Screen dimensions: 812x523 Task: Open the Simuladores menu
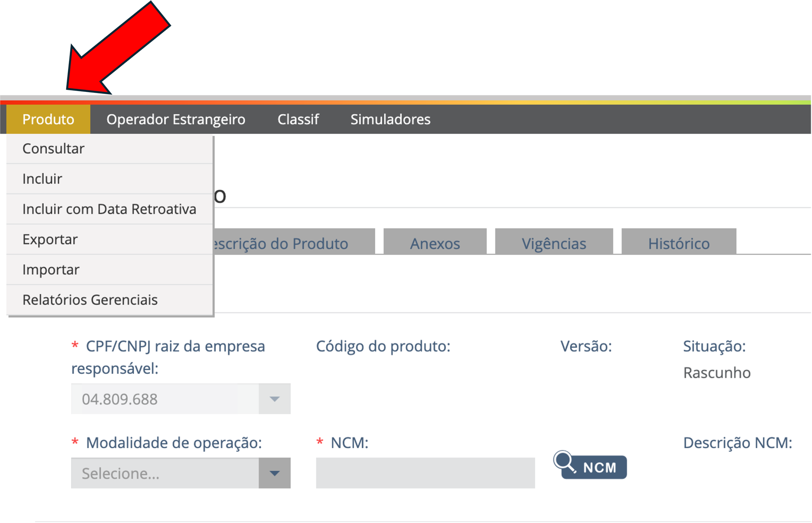390,119
